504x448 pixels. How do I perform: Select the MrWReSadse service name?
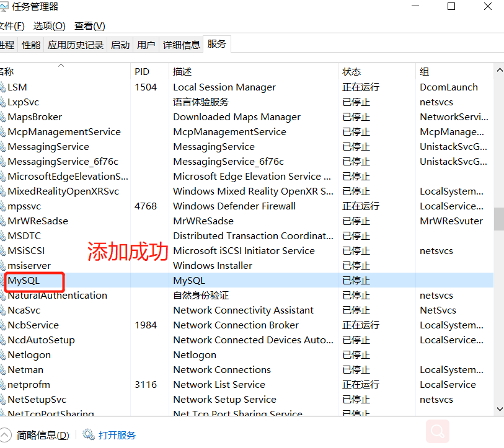[38, 221]
